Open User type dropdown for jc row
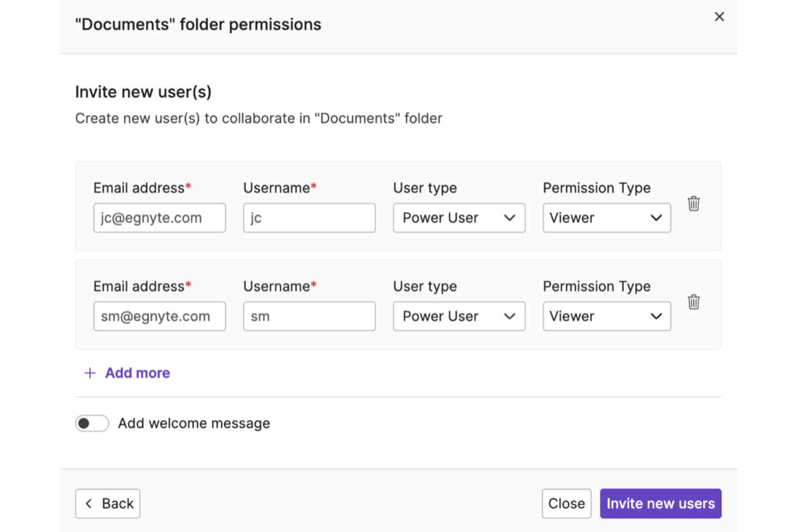This screenshot has width=798, height=532. click(x=459, y=218)
